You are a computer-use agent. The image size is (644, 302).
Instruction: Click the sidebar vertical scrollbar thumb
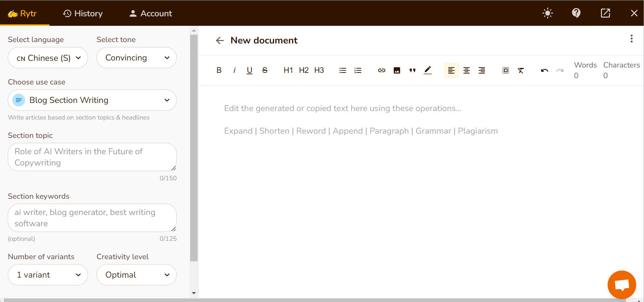click(x=194, y=148)
